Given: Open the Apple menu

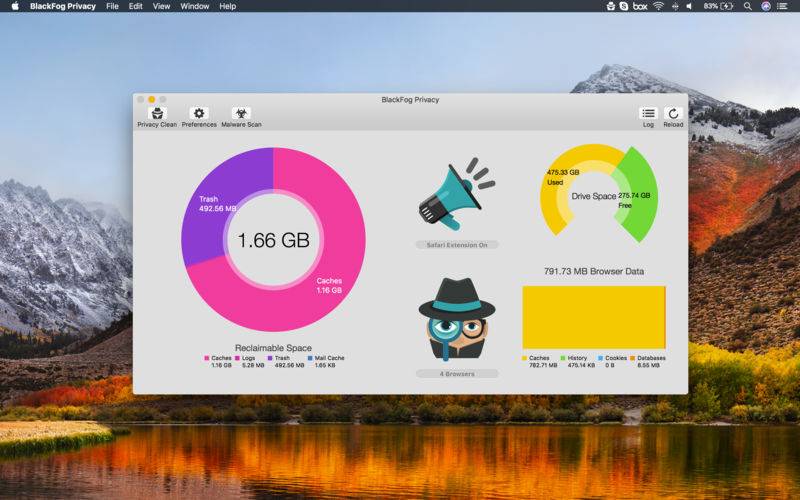Looking at the screenshot, I should click(x=15, y=6).
